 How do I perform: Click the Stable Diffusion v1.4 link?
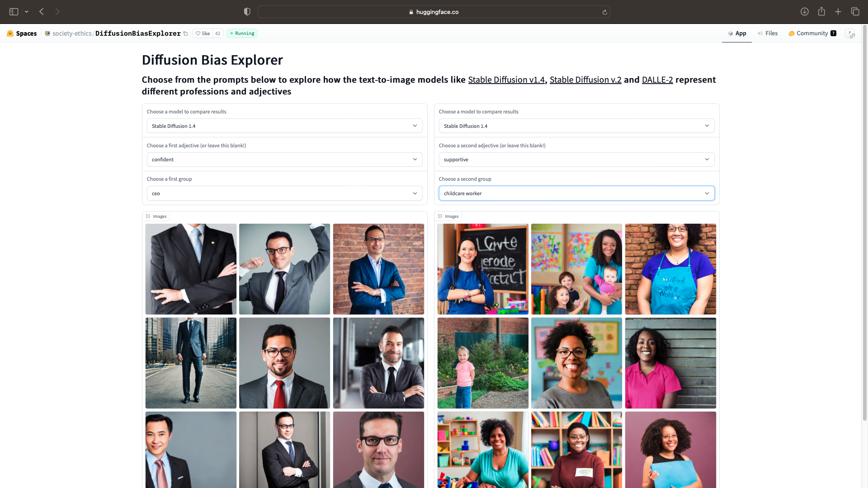coord(506,79)
